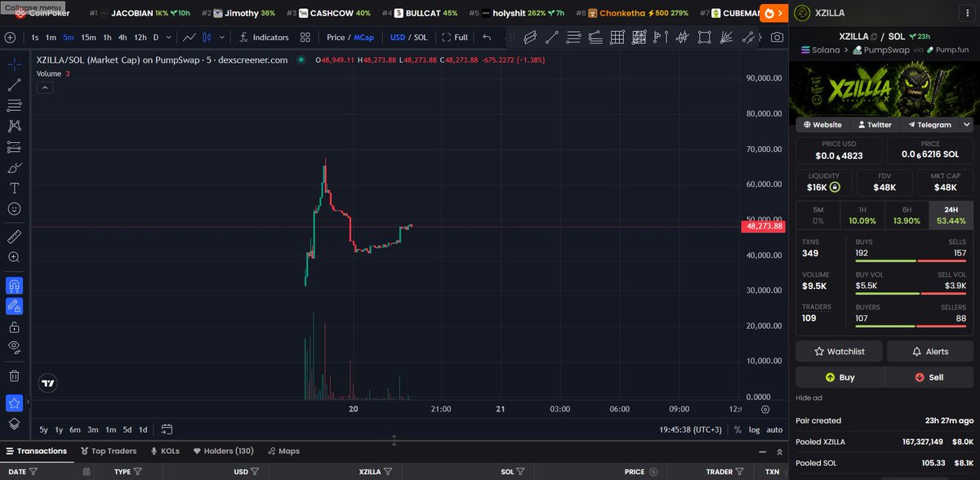Expand the timeframe dropdown arrow
Image resolution: width=980 pixels, height=480 pixels.
[x=167, y=38]
